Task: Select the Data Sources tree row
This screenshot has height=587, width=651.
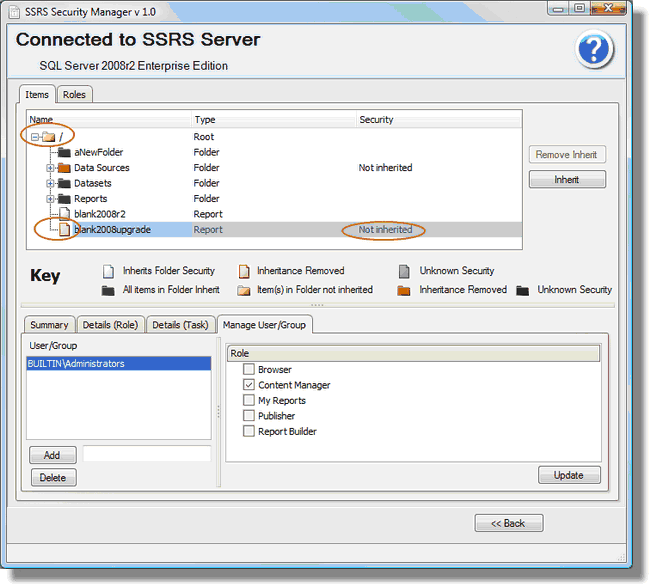Action: point(274,168)
